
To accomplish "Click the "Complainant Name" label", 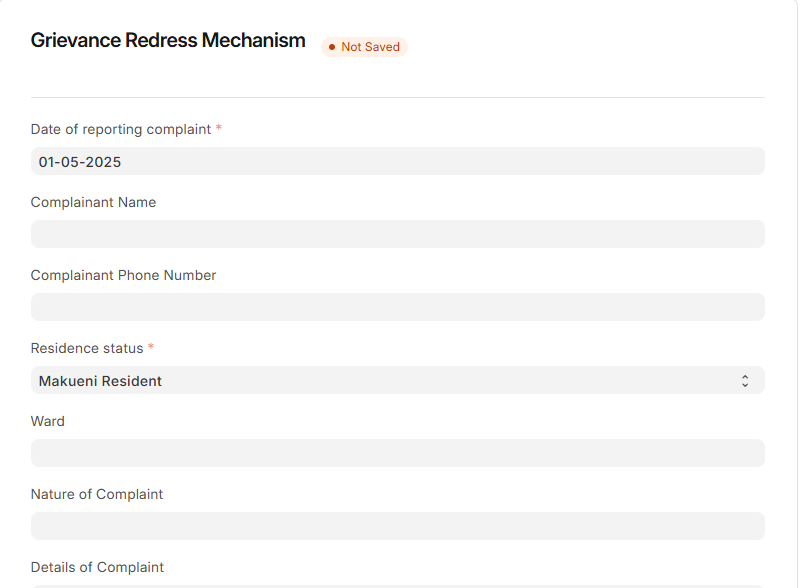I will coord(93,202).
